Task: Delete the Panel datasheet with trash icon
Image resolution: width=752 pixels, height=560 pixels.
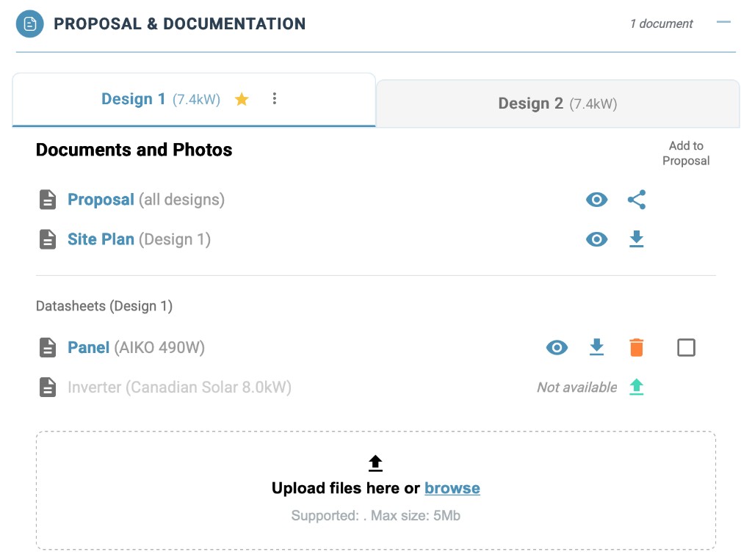Action: 637,348
